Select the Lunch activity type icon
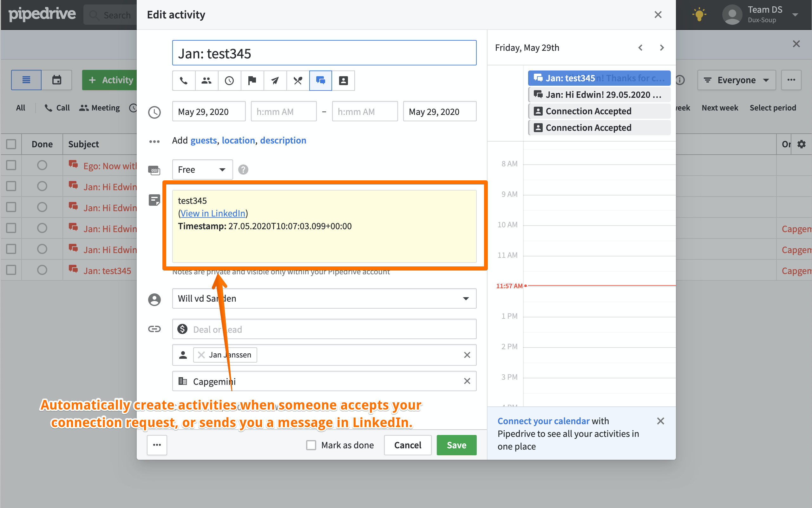Screen dimensions: 812x508 tap(298, 81)
